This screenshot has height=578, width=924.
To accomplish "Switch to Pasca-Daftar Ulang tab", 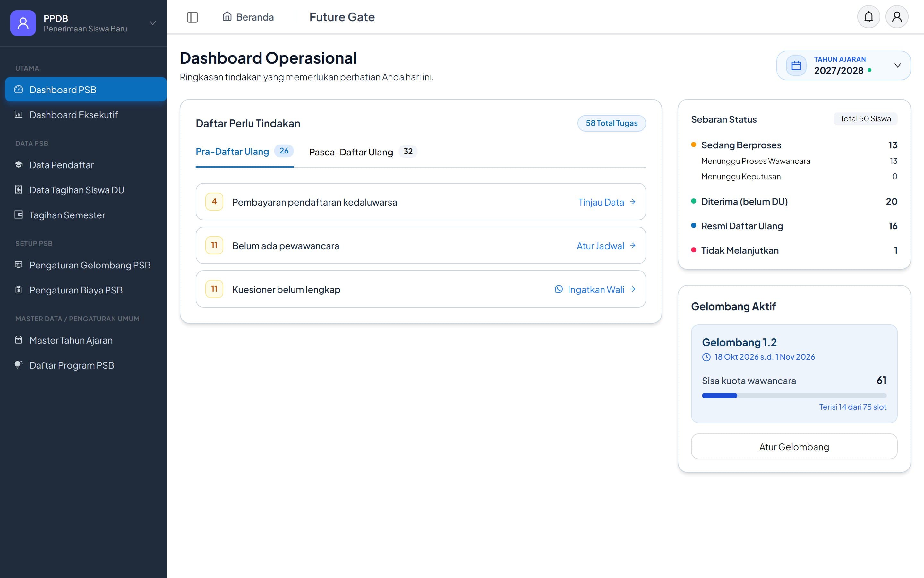I will click(363, 152).
